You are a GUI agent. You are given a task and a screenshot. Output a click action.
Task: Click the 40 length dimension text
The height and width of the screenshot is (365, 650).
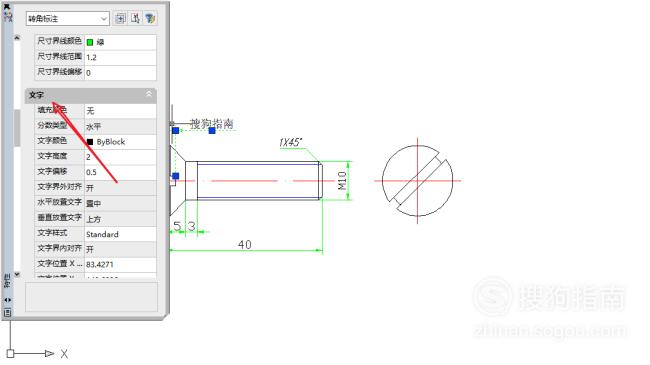(245, 244)
